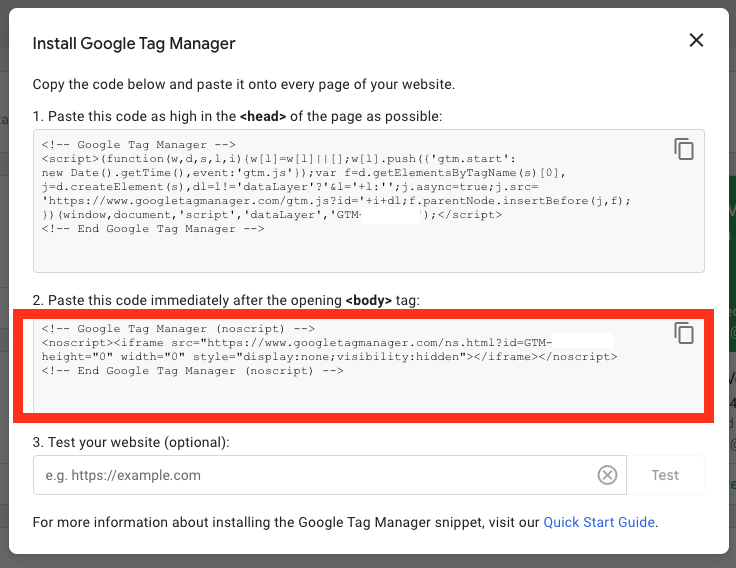Viewport: 736px width, 568px height.
Task: Copy the head script code snippet
Action: point(683,149)
